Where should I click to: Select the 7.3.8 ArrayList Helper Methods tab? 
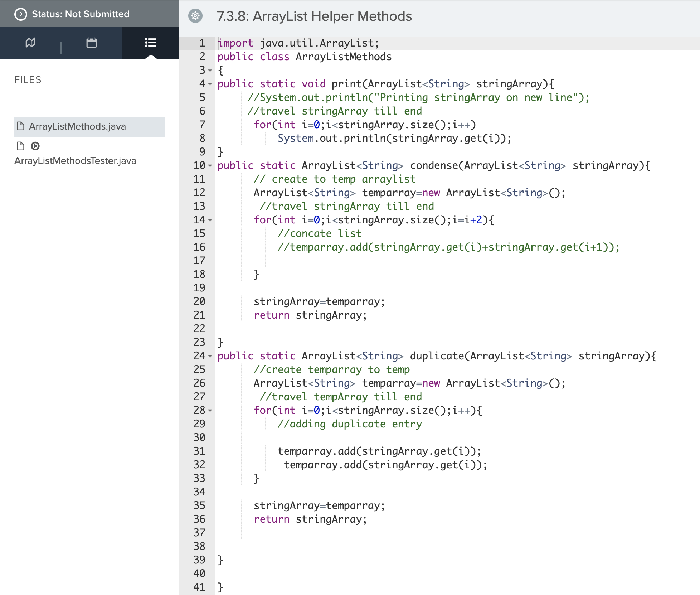click(x=312, y=16)
